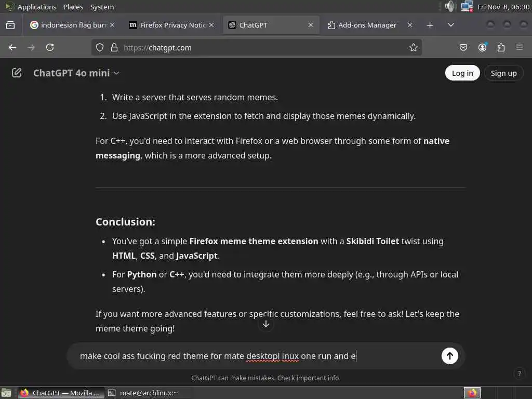
Task: Click the Log in button
Action: pos(462,73)
